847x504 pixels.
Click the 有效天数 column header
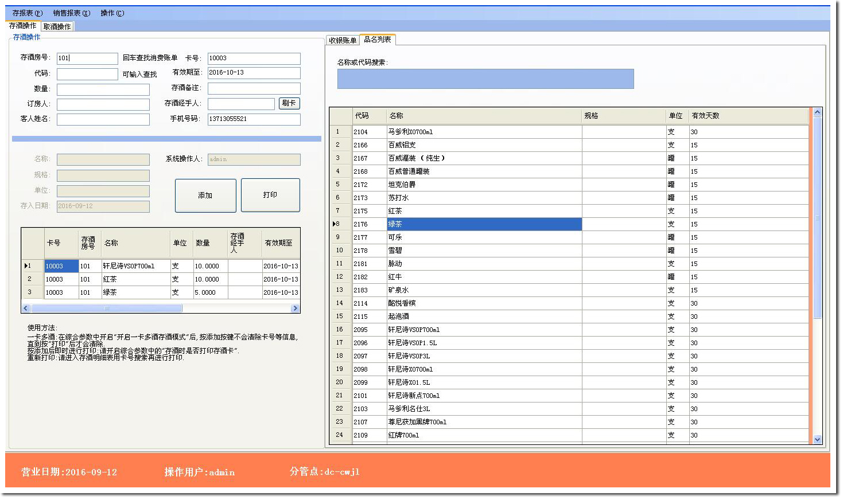tap(705, 116)
